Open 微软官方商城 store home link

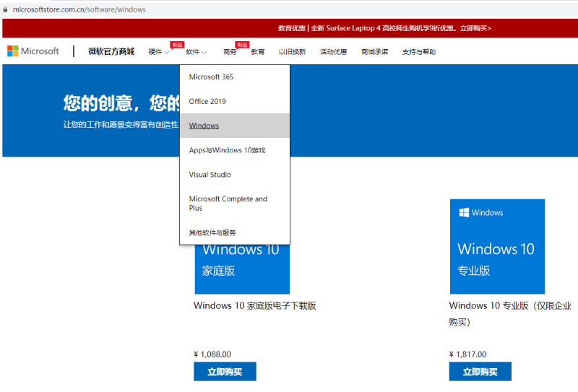pos(111,51)
